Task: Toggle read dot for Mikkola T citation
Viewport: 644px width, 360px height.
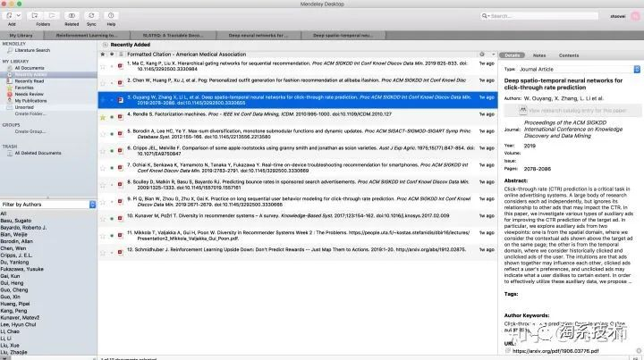Action: (112, 235)
